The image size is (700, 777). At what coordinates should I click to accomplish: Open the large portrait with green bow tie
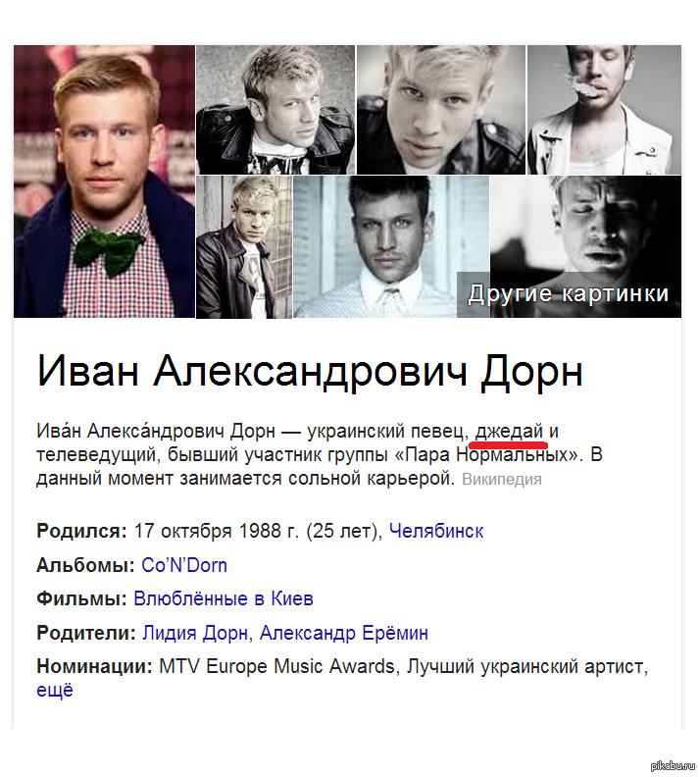pos(105,181)
